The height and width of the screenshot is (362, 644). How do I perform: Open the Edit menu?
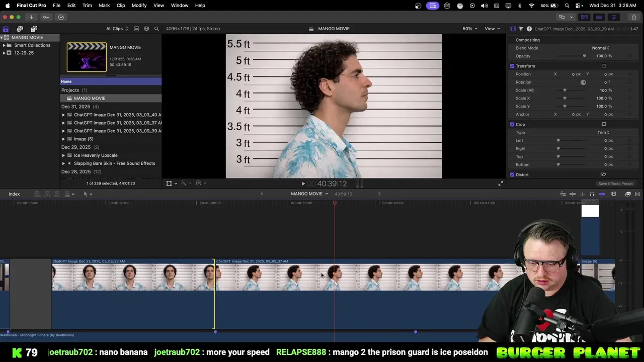coord(71,5)
